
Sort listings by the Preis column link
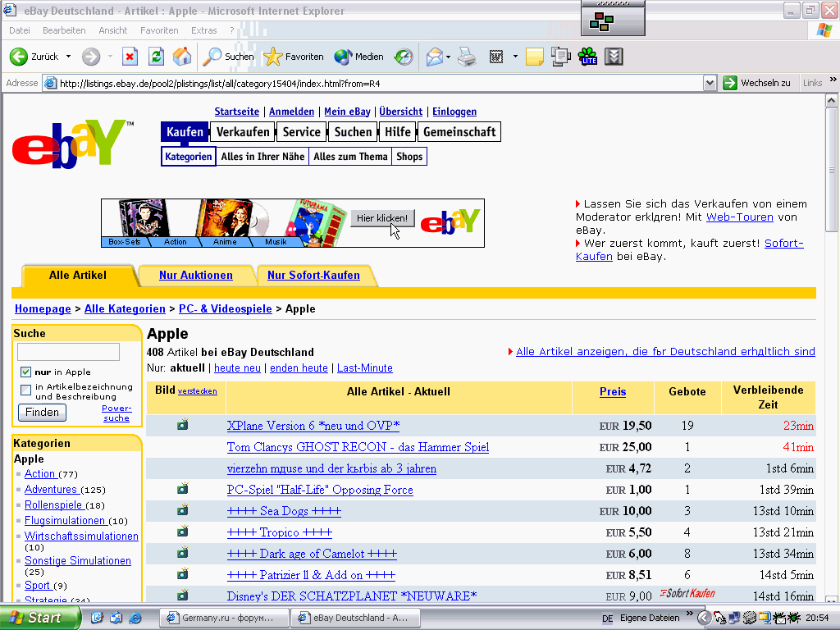click(x=613, y=391)
